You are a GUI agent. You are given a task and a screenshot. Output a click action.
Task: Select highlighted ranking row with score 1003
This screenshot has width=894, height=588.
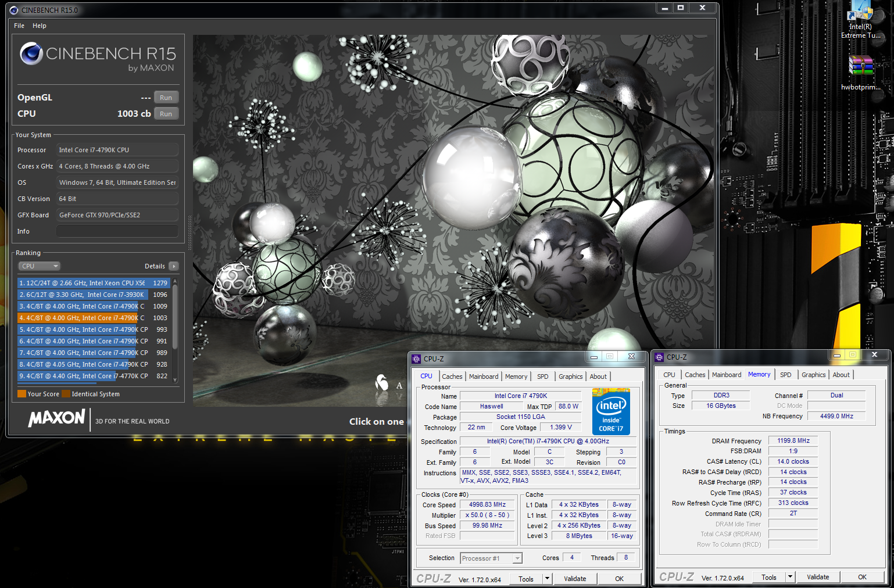point(94,318)
